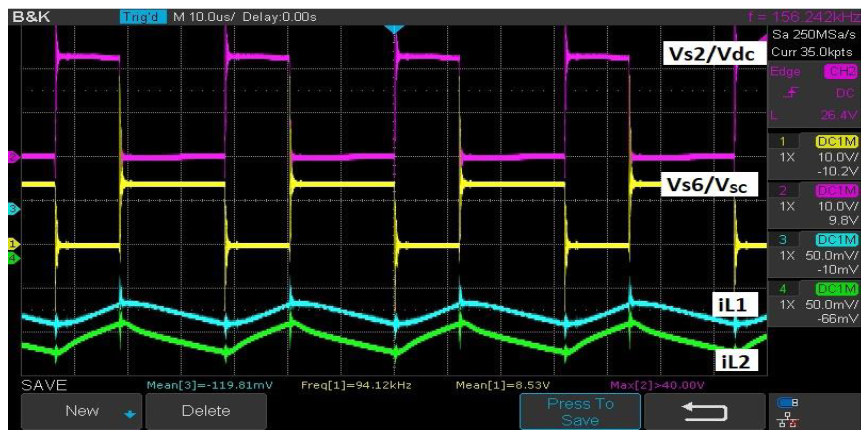Viewport: 868px width, 439px height.
Task: Click the Mean[3] measurement readout
Action: tap(210, 385)
